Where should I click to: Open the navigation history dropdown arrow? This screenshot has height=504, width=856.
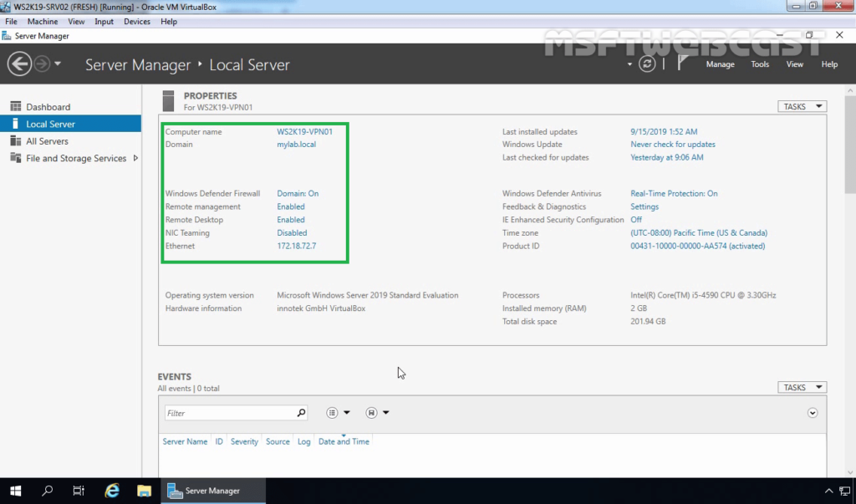click(58, 64)
